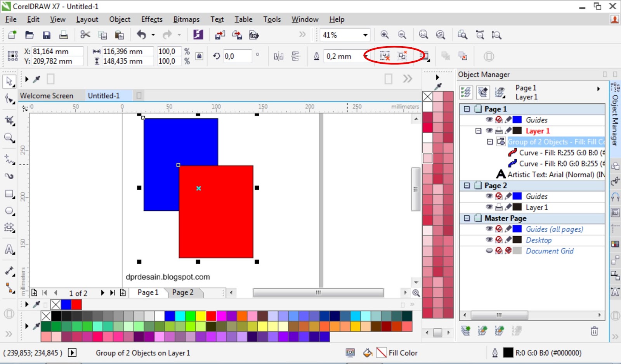Switch to the Page 2 tab
The image size is (621, 364).
(x=183, y=293)
